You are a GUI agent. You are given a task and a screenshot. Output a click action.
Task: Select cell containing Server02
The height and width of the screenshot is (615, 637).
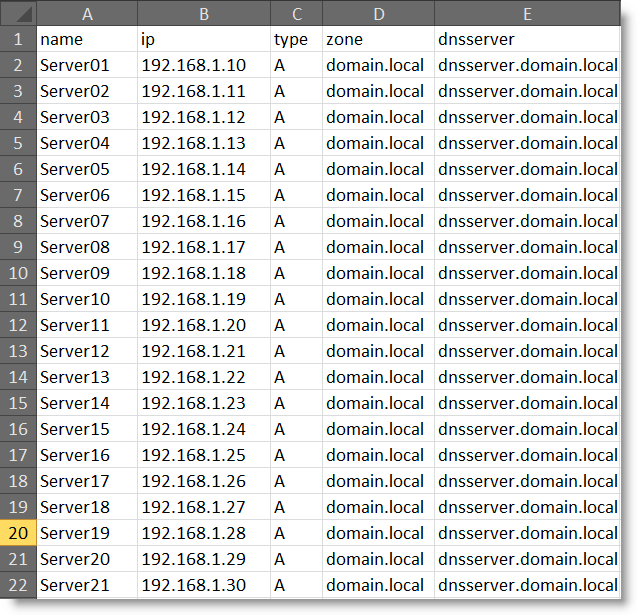87,91
